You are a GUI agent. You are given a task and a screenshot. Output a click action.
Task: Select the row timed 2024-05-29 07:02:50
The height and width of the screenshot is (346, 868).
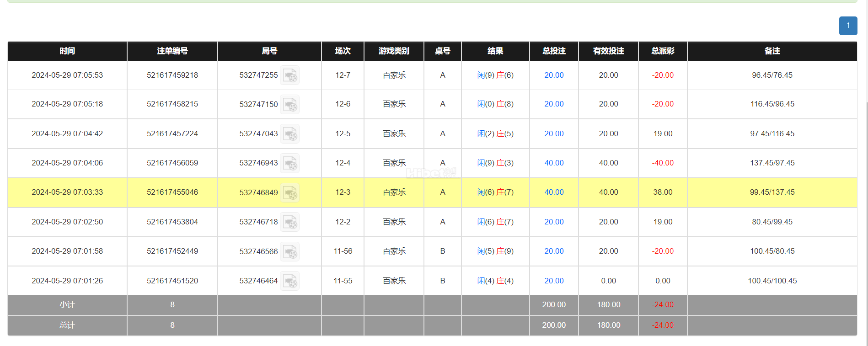click(x=432, y=222)
